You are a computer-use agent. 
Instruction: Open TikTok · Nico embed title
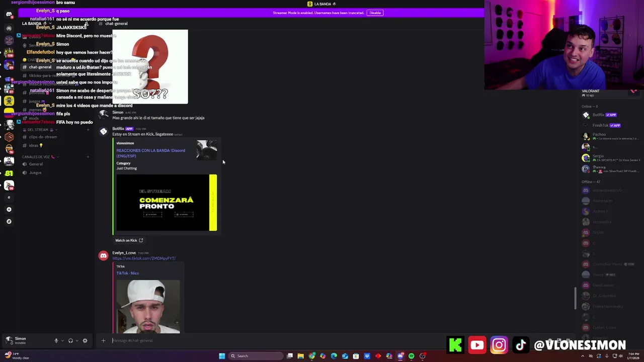coord(127,273)
